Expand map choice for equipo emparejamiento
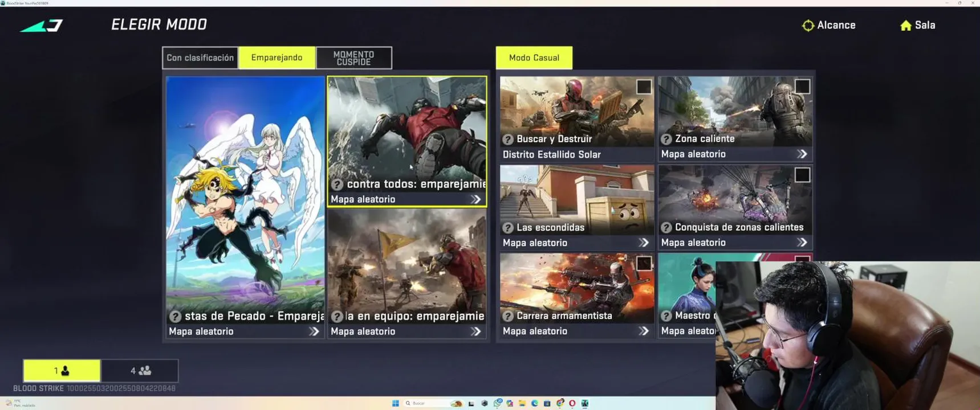Image resolution: width=980 pixels, height=410 pixels. (475, 331)
